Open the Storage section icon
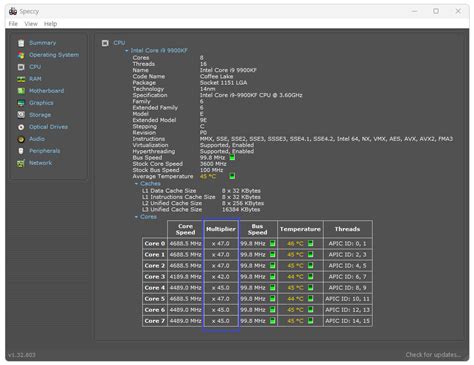Screen dimensions: 474x365 click(x=21, y=115)
